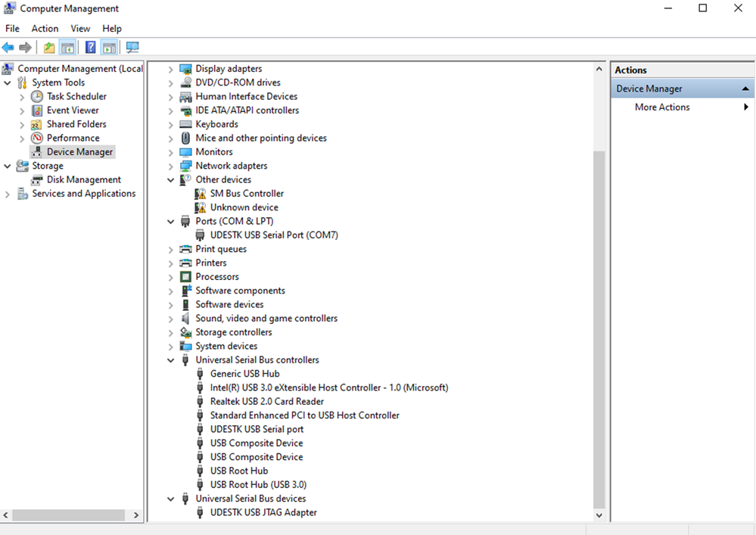Collapse the Universal Serial Bus controllers category
Image resolution: width=756 pixels, height=535 pixels.
point(171,360)
